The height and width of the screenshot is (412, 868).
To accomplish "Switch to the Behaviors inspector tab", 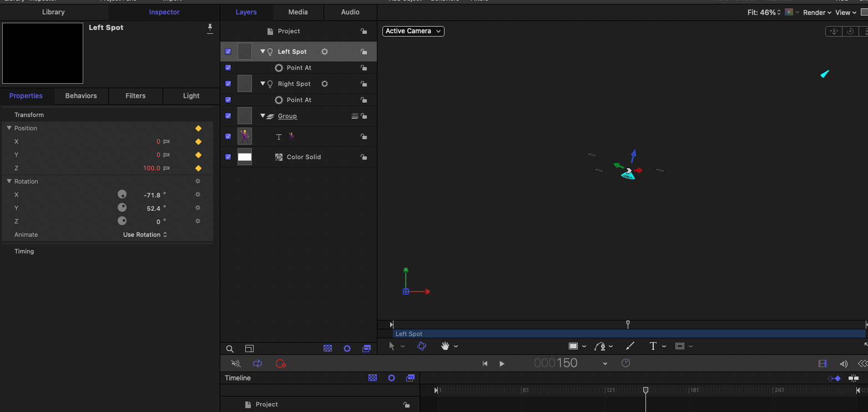I will coord(81,96).
